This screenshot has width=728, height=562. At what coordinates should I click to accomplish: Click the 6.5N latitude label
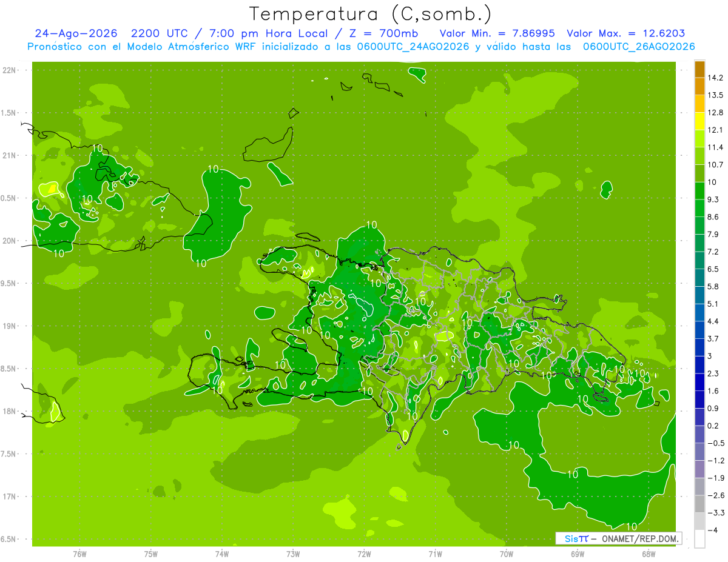(8, 539)
